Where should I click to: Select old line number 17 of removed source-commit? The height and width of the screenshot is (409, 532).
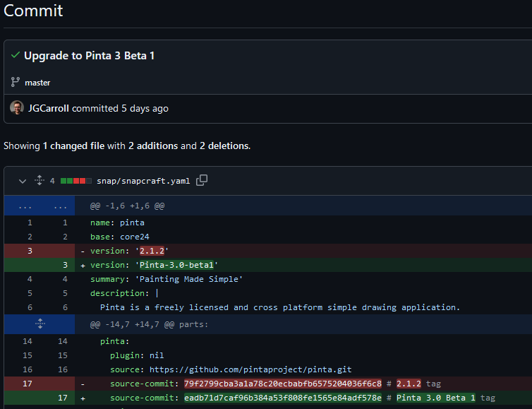click(30, 384)
